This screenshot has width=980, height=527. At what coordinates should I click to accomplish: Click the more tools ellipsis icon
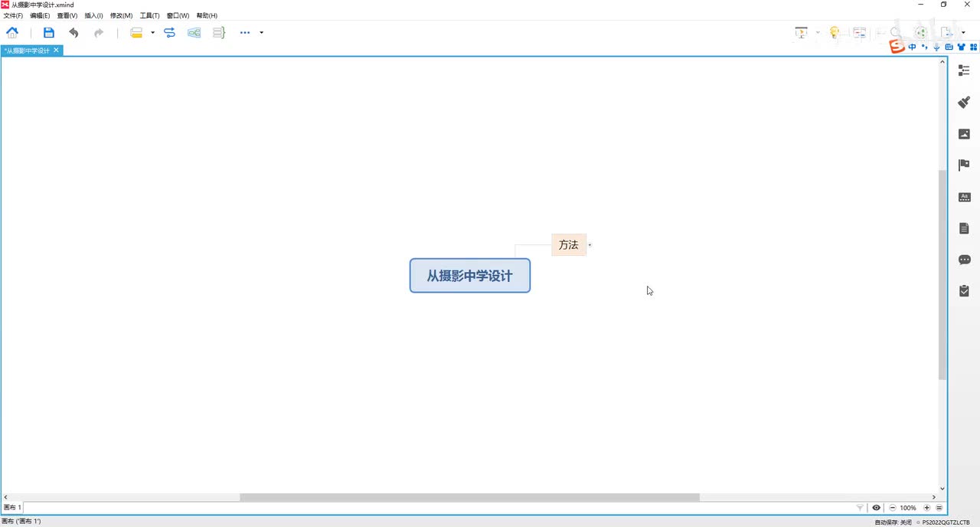(x=245, y=32)
